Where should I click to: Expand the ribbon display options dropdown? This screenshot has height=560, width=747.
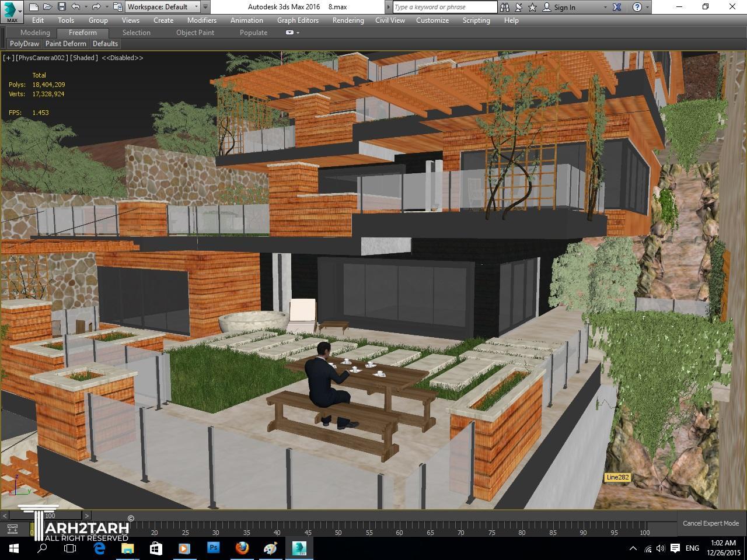pos(292,33)
